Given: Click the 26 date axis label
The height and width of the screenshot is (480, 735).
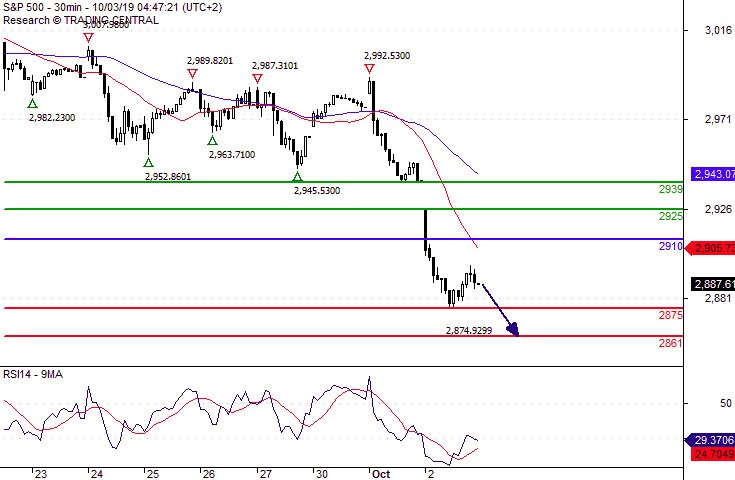Looking at the screenshot, I should [209, 474].
